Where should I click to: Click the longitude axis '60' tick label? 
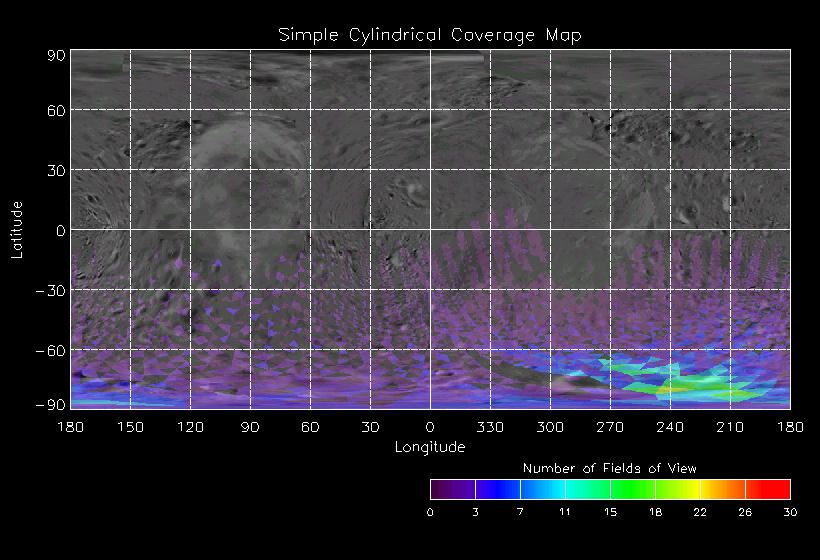point(310,427)
